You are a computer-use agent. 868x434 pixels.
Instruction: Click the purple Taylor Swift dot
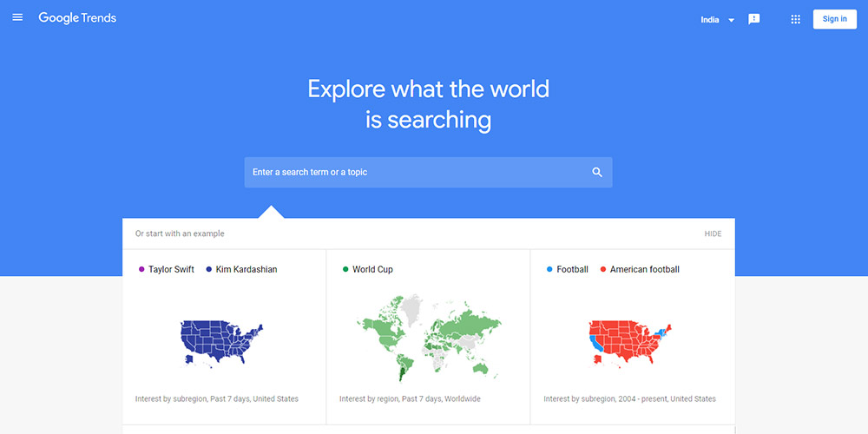[x=141, y=270]
